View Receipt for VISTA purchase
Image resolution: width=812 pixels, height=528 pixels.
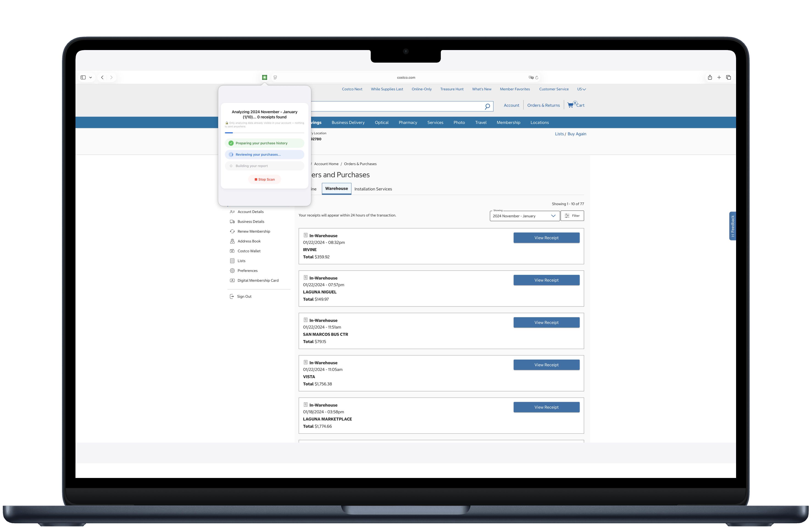click(x=546, y=365)
